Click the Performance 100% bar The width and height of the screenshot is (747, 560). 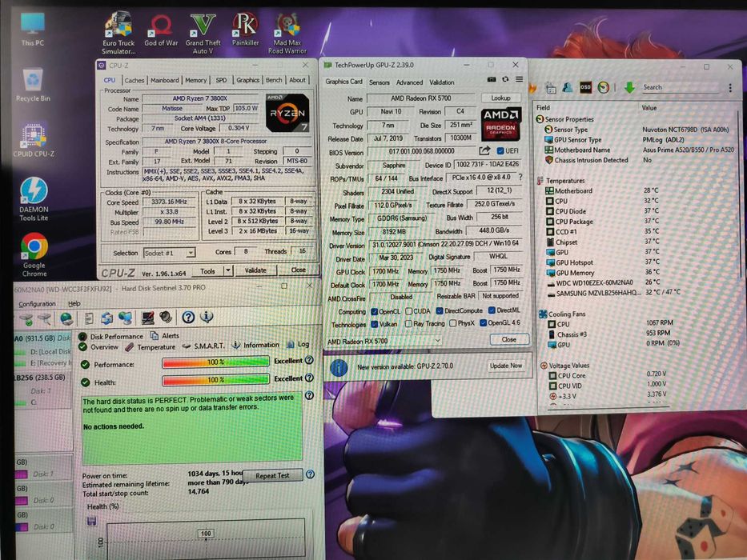point(216,362)
